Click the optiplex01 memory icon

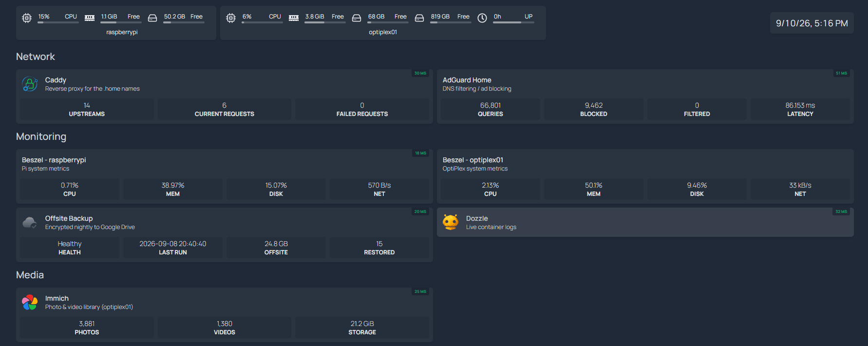pos(294,18)
